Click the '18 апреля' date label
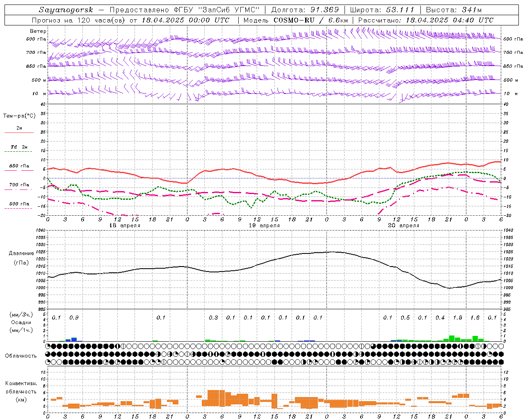Viewport: 525px width, 420px height. coord(125,226)
